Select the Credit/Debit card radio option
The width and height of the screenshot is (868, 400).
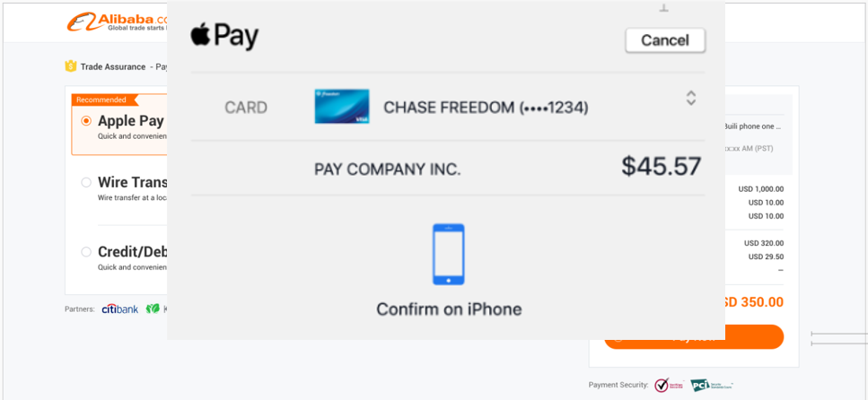[x=86, y=252]
